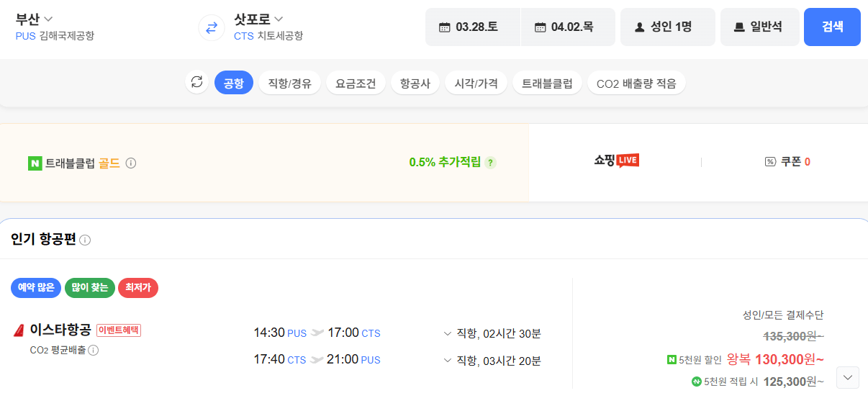Image resolution: width=868 pixels, height=406 pixels.
Task: Click the 14:30 PUS departure time
Action: click(280, 333)
